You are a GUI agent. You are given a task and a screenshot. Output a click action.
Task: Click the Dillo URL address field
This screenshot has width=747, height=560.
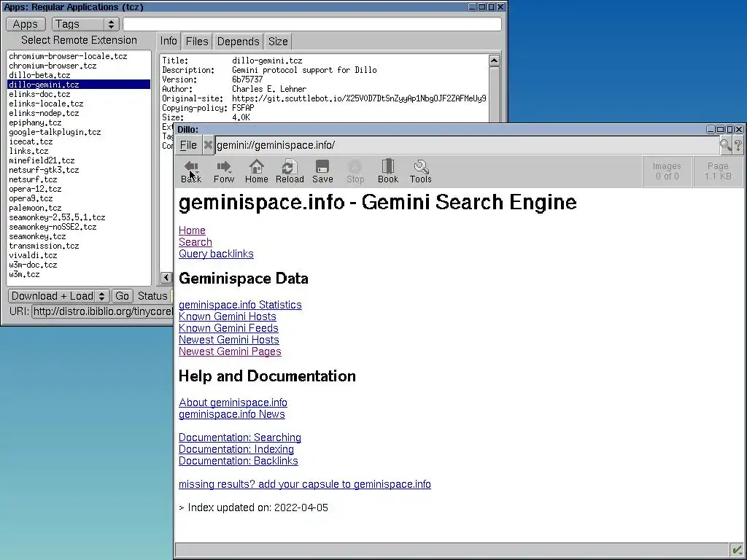click(467, 145)
